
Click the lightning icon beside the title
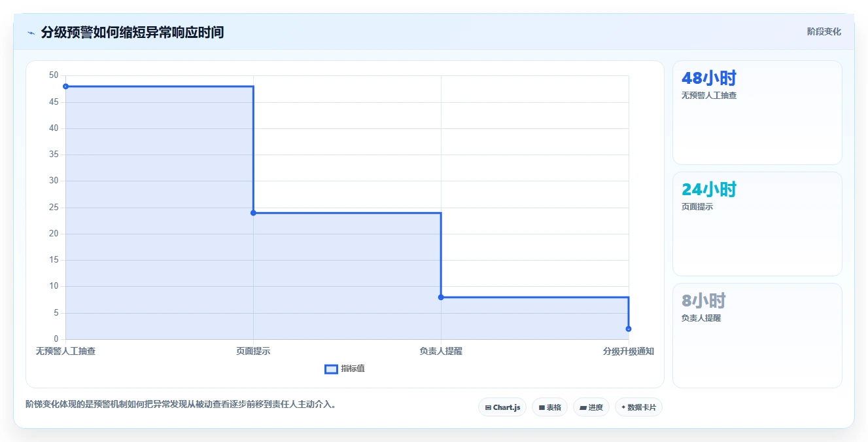31,33
